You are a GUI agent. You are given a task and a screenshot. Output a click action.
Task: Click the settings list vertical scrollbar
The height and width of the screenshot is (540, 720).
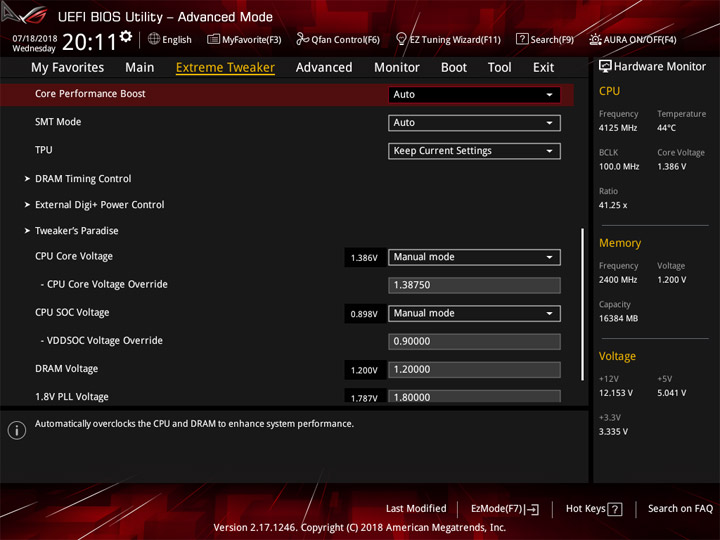click(582, 304)
